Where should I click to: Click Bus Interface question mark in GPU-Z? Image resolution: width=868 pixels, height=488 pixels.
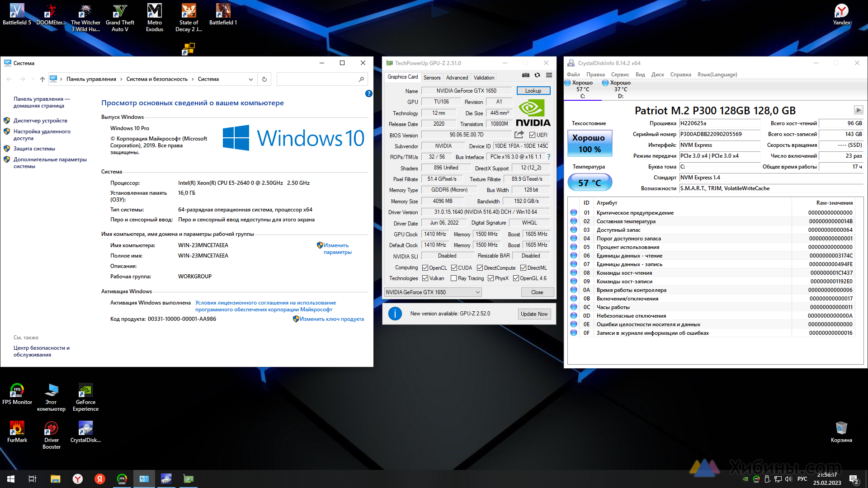[x=549, y=157]
